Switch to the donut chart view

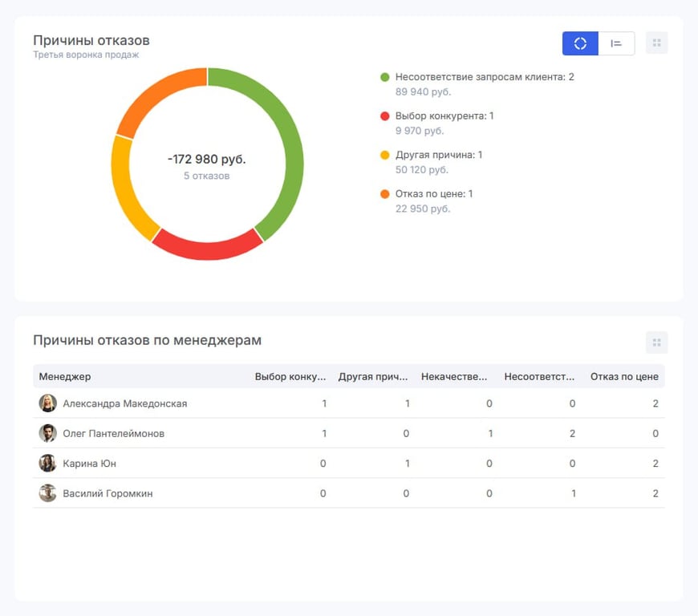(580, 43)
